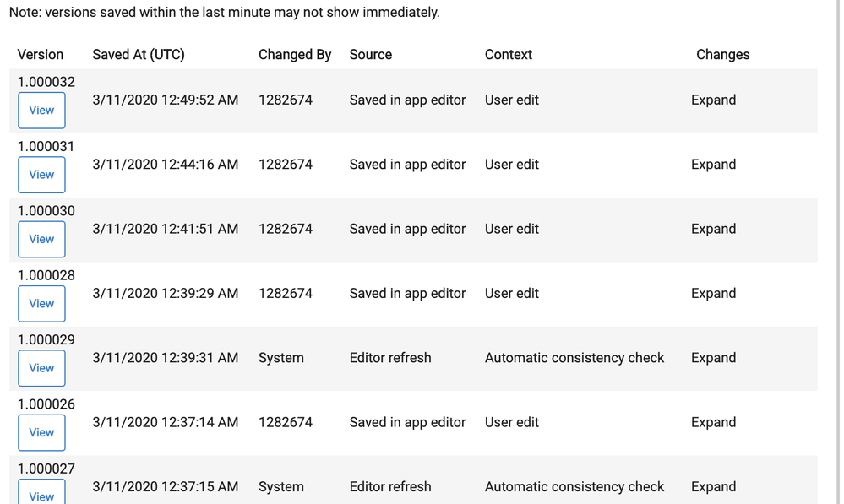This screenshot has height=504, width=844.
Task: View version 1.000029
Action: click(41, 368)
